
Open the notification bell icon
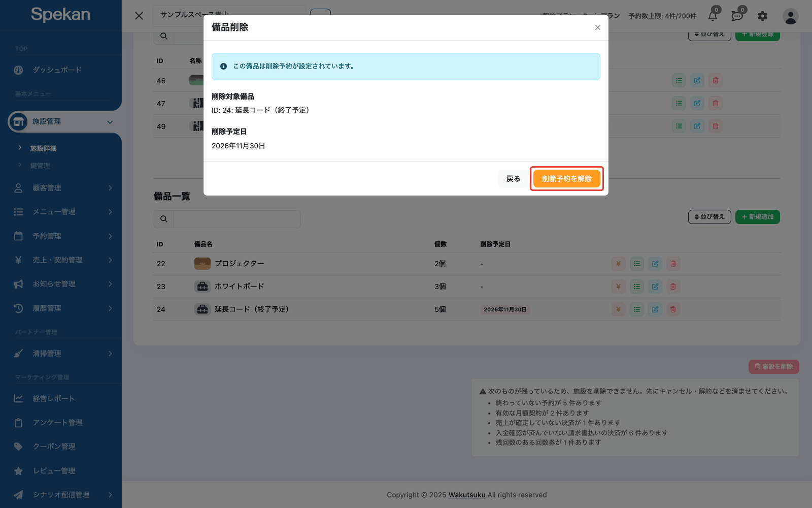(713, 16)
